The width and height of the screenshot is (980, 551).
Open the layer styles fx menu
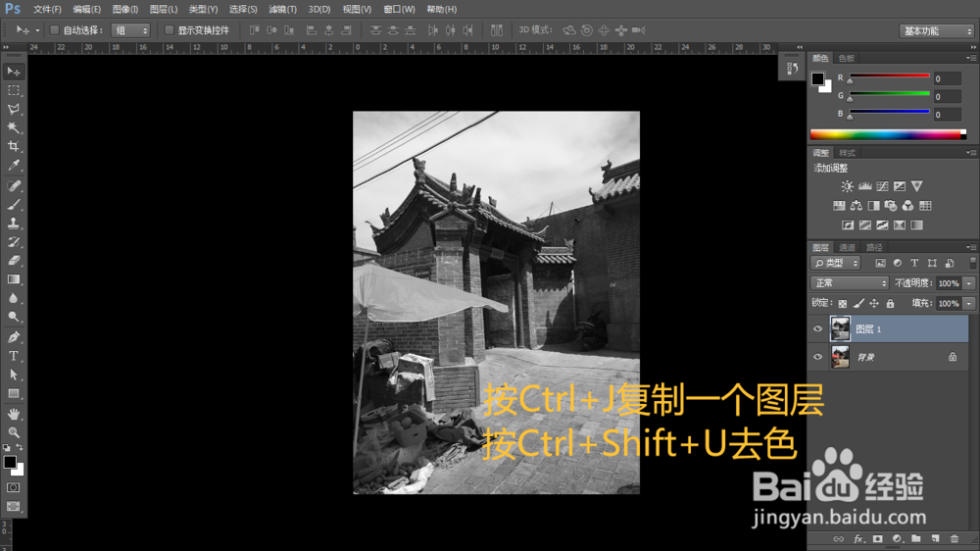(x=858, y=538)
